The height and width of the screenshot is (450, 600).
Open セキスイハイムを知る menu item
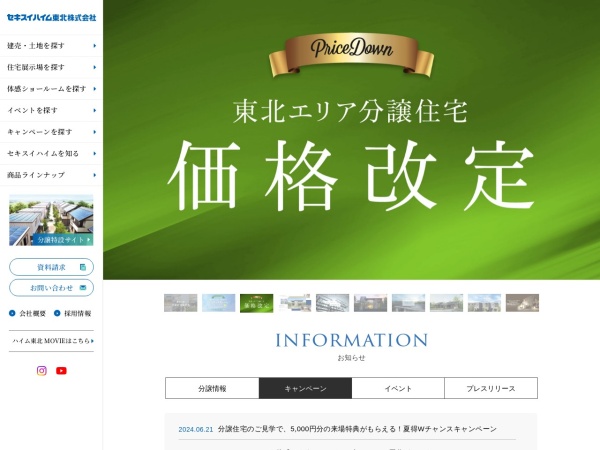point(51,153)
